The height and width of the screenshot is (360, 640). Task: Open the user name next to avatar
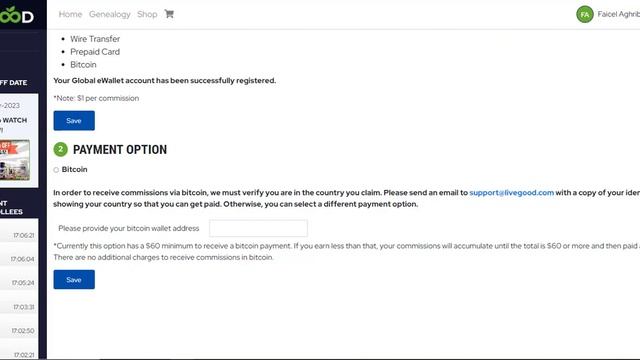point(618,14)
